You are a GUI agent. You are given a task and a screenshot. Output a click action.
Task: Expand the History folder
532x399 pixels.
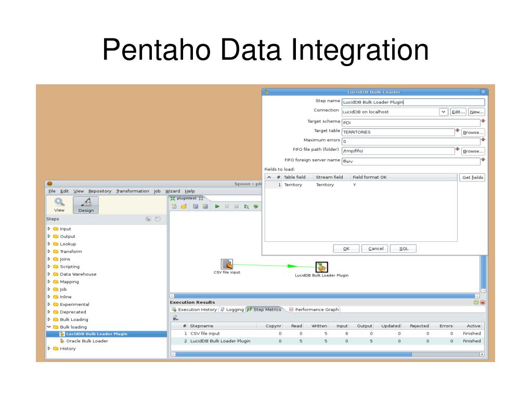click(x=49, y=349)
